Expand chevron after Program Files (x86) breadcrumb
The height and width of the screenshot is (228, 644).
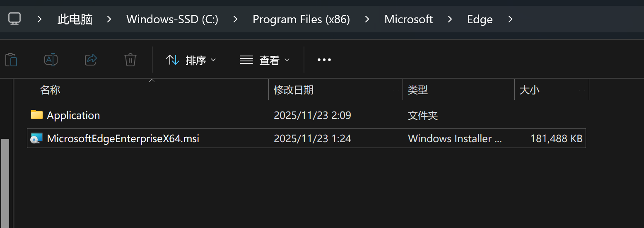[367, 19]
